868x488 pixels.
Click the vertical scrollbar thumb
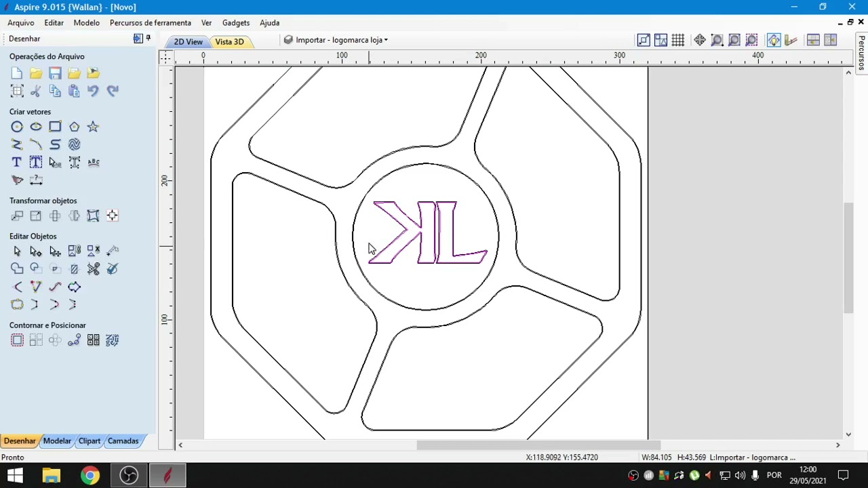coord(848,258)
